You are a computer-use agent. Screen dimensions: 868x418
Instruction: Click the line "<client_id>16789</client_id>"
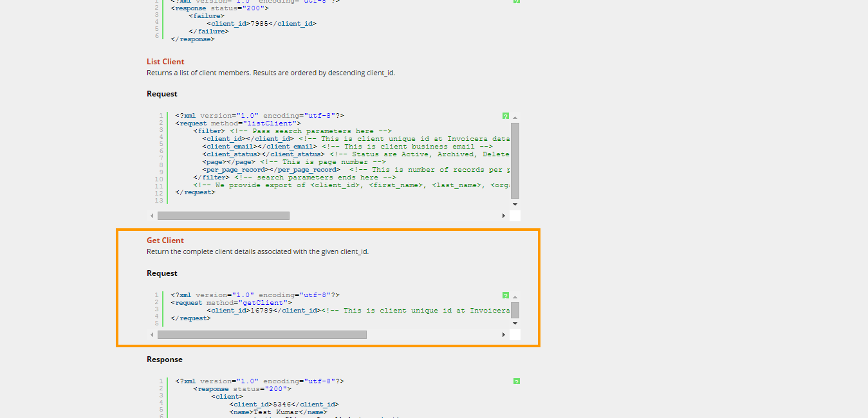click(358, 311)
